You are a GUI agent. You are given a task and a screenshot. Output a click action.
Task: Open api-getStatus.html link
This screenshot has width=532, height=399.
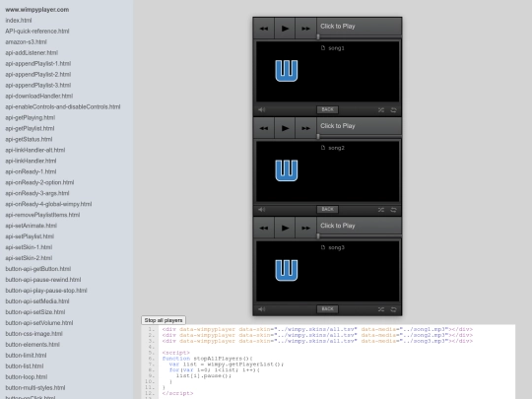(x=29, y=140)
